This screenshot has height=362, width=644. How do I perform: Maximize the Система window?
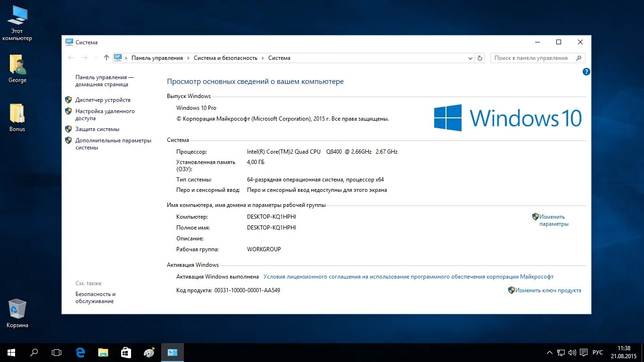(x=559, y=42)
